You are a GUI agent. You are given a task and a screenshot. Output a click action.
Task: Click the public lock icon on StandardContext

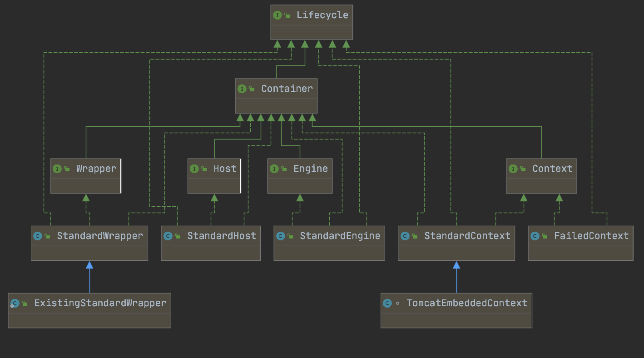(x=415, y=236)
